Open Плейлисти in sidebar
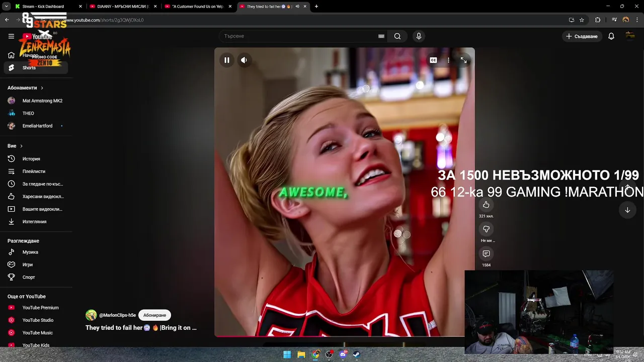Image resolution: width=644 pixels, height=362 pixels. click(x=36, y=171)
